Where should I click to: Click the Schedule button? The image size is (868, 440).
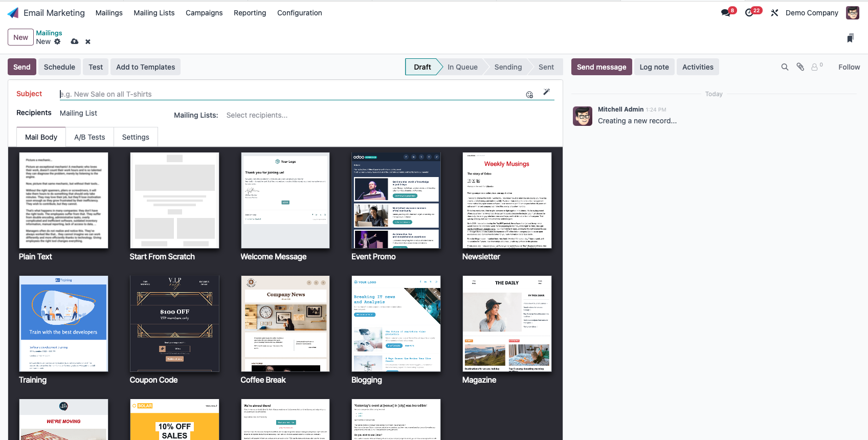pos(59,67)
